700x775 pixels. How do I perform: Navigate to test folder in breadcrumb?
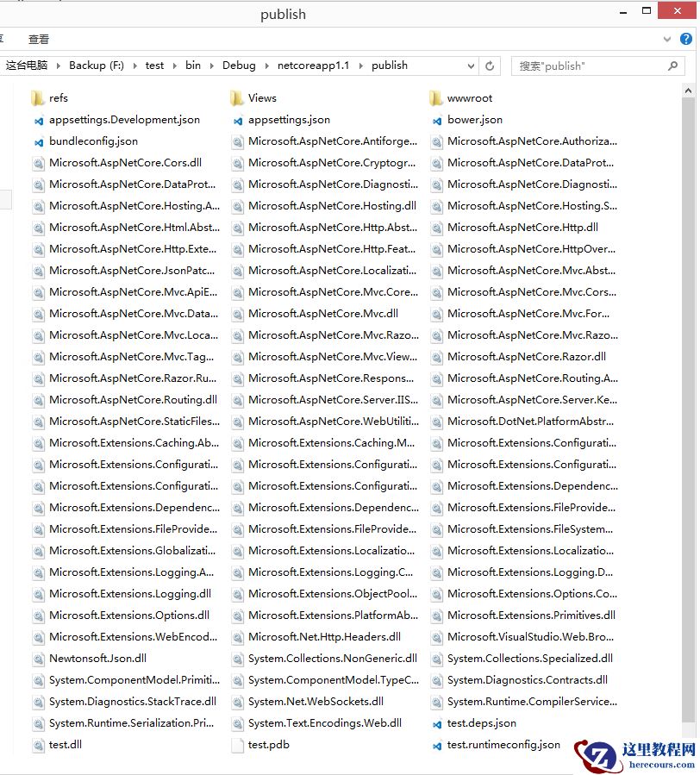coord(154,66)
